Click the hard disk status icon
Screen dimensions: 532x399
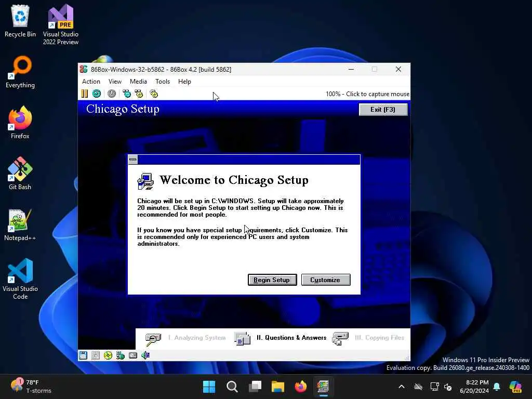133,355
